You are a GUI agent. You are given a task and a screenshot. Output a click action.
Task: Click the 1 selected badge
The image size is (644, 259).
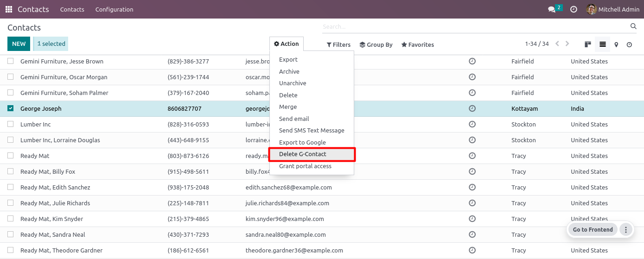point(51,44)
